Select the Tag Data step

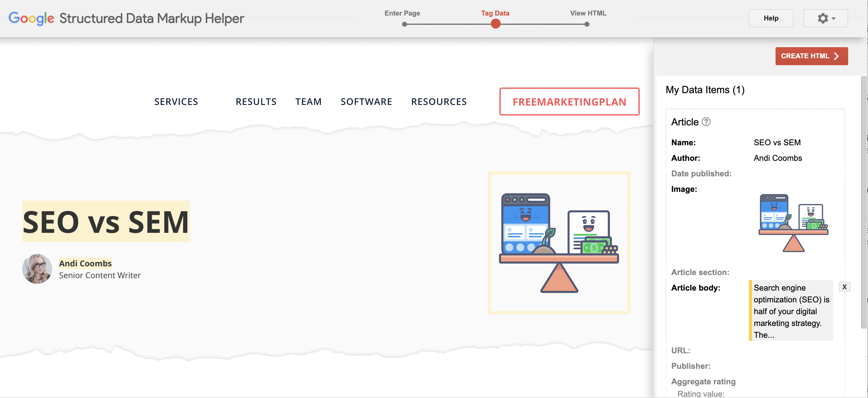(495, 13)
